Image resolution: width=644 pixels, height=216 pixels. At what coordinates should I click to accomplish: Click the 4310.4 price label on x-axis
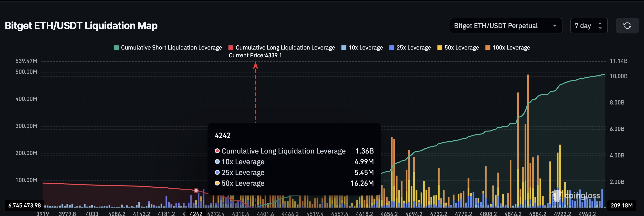240,214
